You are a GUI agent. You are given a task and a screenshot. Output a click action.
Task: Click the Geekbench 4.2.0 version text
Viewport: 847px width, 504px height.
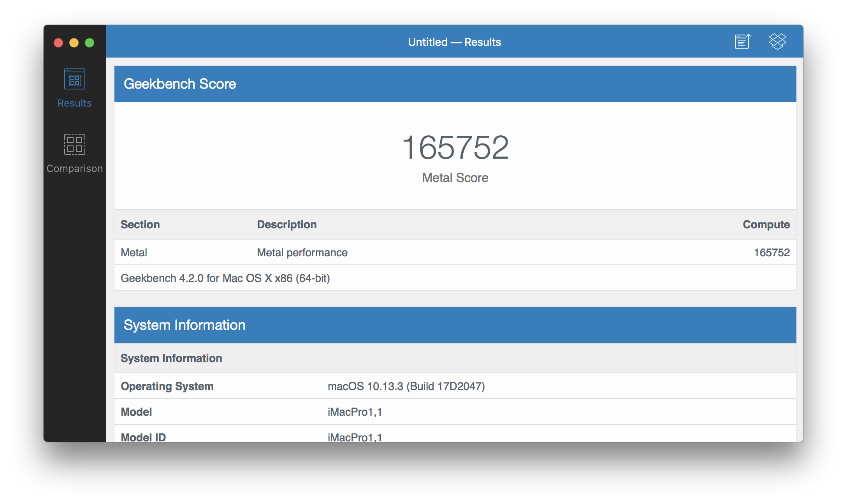225,278
